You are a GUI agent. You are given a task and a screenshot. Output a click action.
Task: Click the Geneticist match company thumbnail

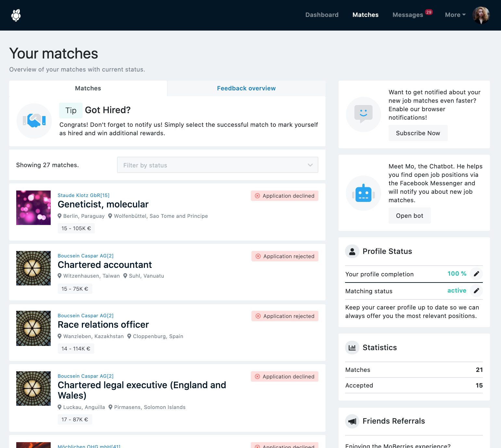(x=33, y=208)
